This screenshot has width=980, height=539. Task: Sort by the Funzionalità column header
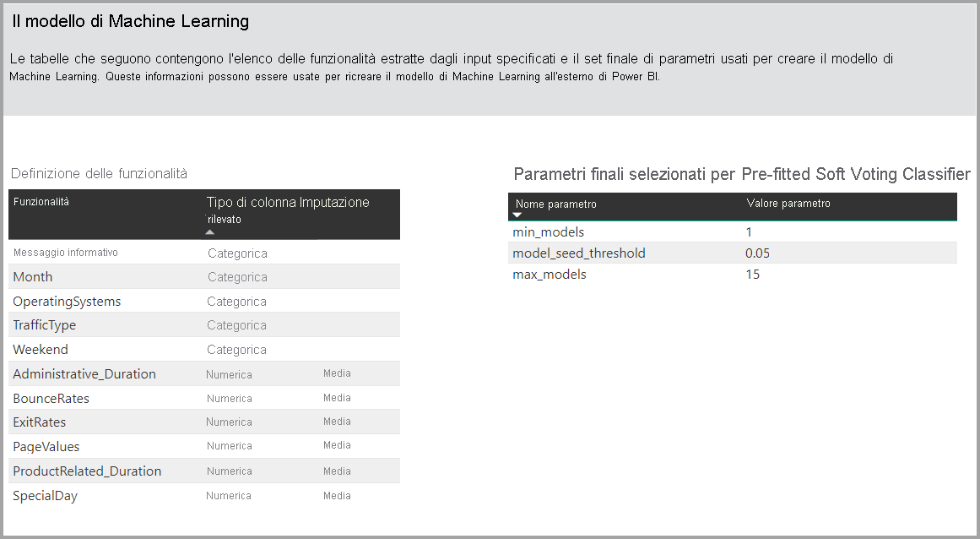[41, 202]
